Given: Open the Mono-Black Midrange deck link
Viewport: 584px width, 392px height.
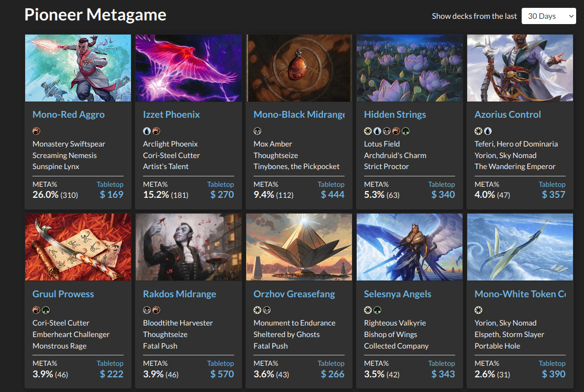Looking at the screenshot, I should click(x=299, y=115).
